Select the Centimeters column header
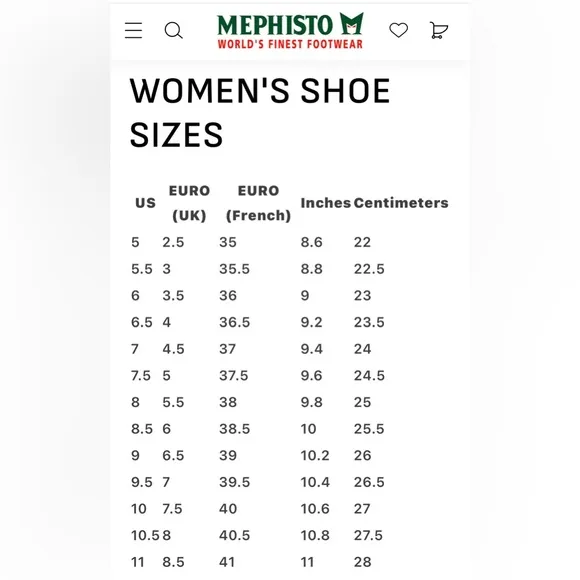Viewport: 580px width, 580px height. 401,203
